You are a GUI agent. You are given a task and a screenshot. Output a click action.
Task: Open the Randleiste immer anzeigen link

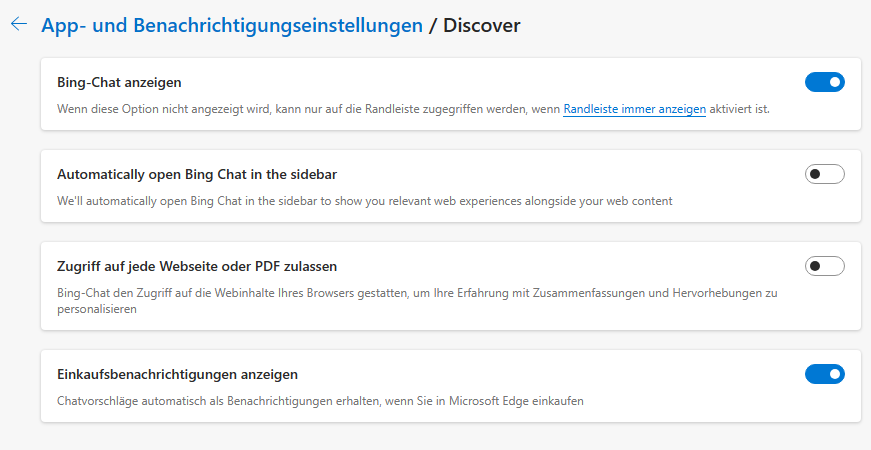634,109
